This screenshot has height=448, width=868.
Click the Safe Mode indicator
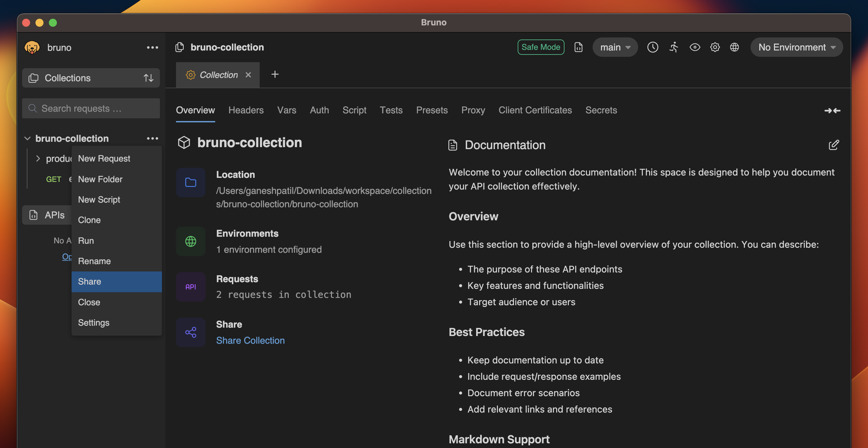tap(540, 47)
